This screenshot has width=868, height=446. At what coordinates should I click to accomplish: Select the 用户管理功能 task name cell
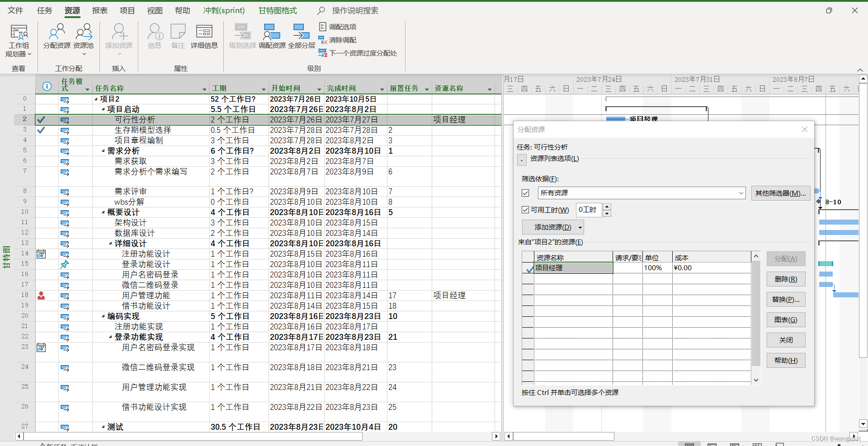coord(151,296)
